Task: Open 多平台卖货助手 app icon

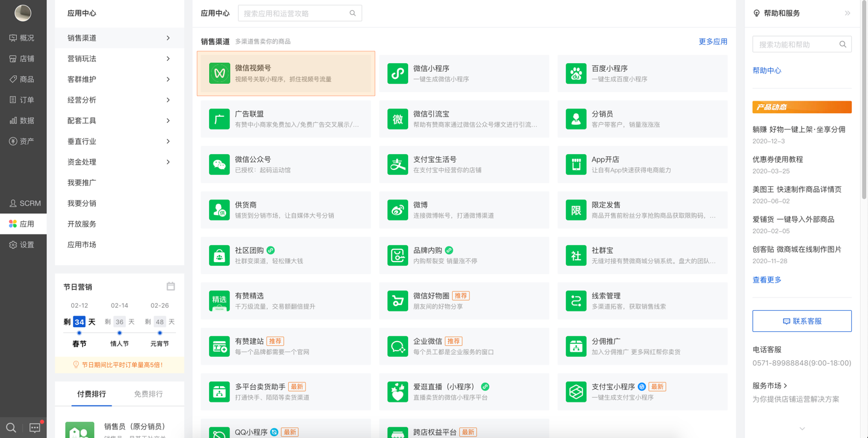Action: coord(219,392)
